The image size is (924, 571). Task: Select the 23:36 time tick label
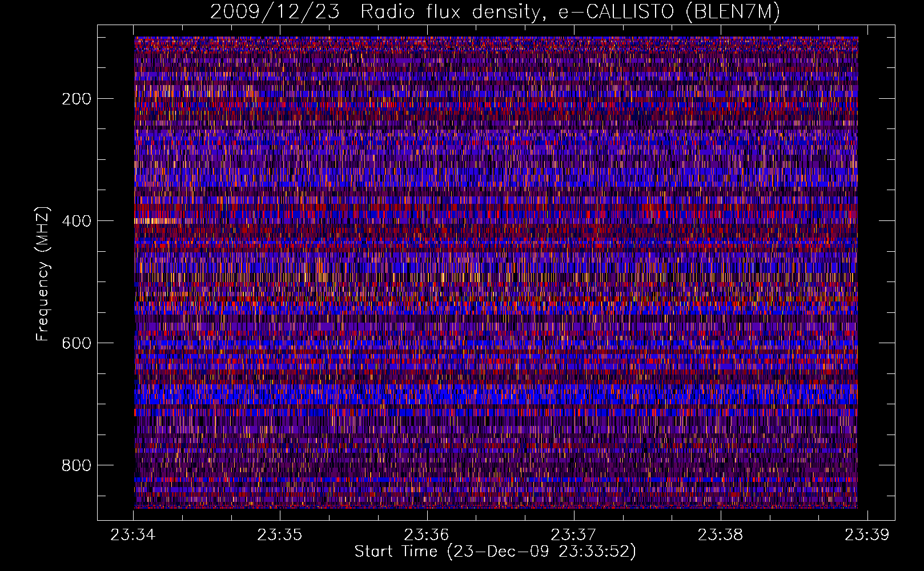[x=427, y=535]
